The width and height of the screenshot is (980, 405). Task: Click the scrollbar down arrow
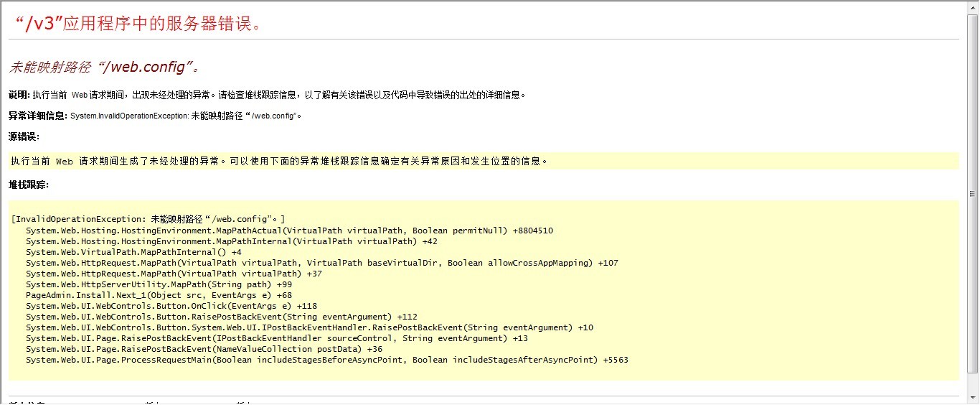(974, 399)
